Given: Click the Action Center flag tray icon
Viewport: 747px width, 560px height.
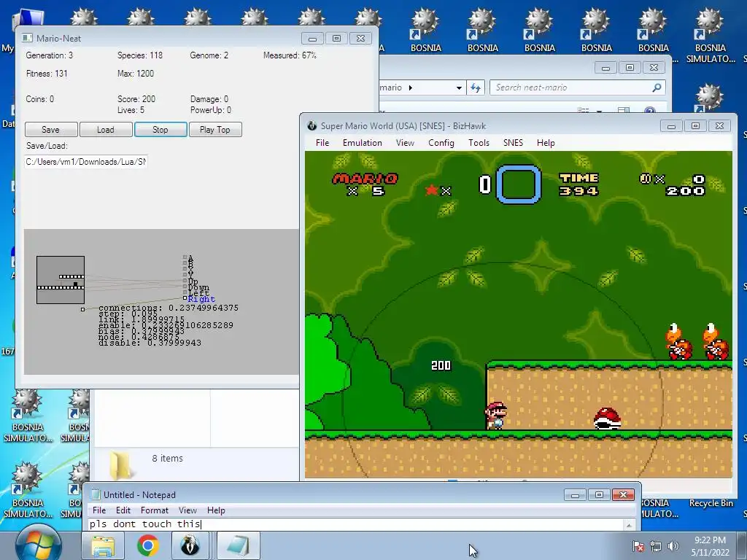Looking at the screenshot, I should (638, 546).
